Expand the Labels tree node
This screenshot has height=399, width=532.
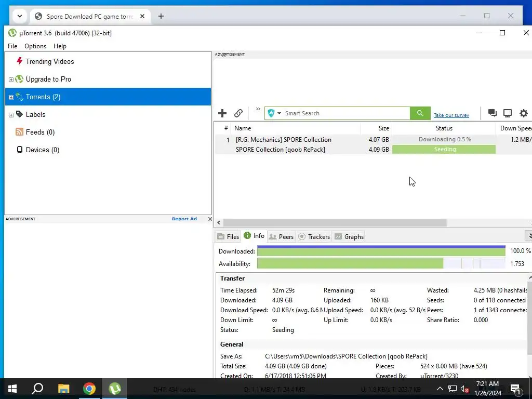(11, 115)
